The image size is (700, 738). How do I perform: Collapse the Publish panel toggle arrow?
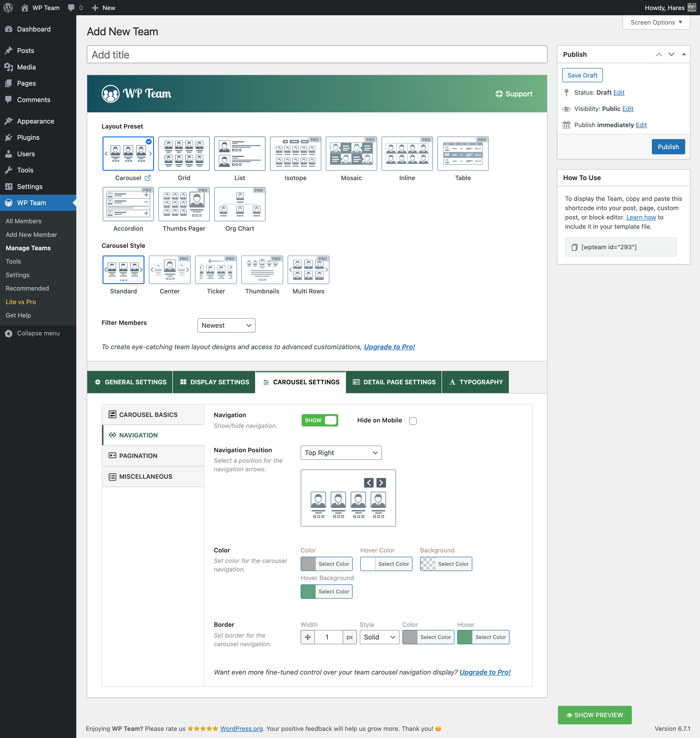(x=684, y=54)
